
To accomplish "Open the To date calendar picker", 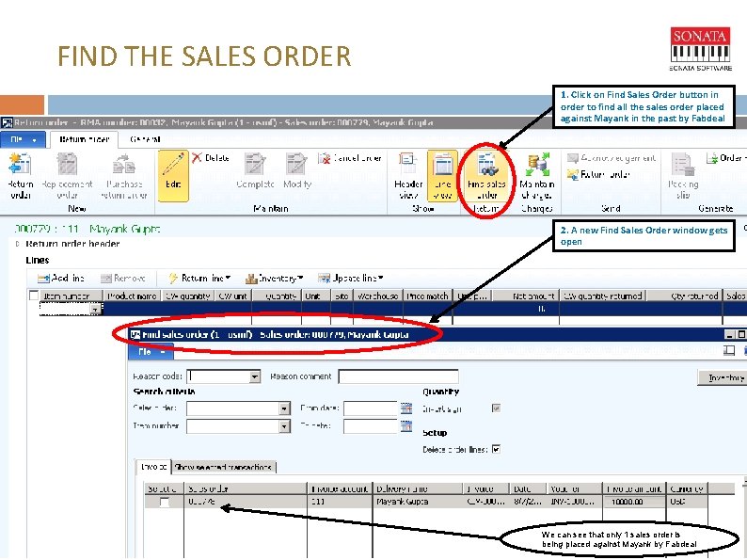I will (x=406, y=426).
